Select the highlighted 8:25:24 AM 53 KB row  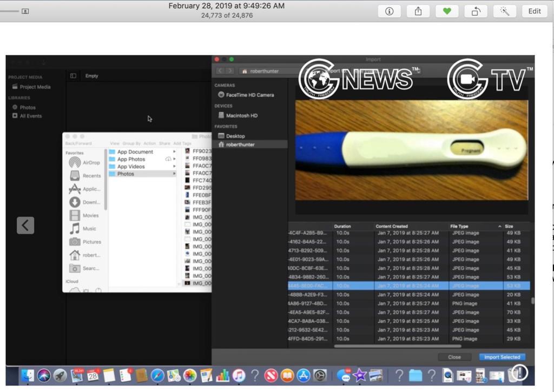(x=409, y=285)
